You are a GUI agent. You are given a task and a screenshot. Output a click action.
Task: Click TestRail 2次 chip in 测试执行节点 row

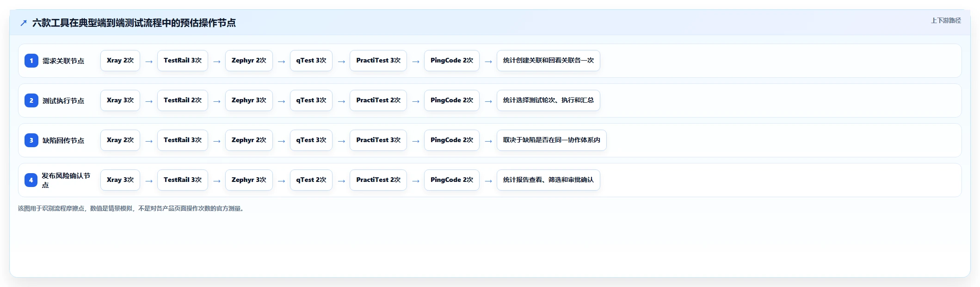pyautogui.click(x=183, y=100)
